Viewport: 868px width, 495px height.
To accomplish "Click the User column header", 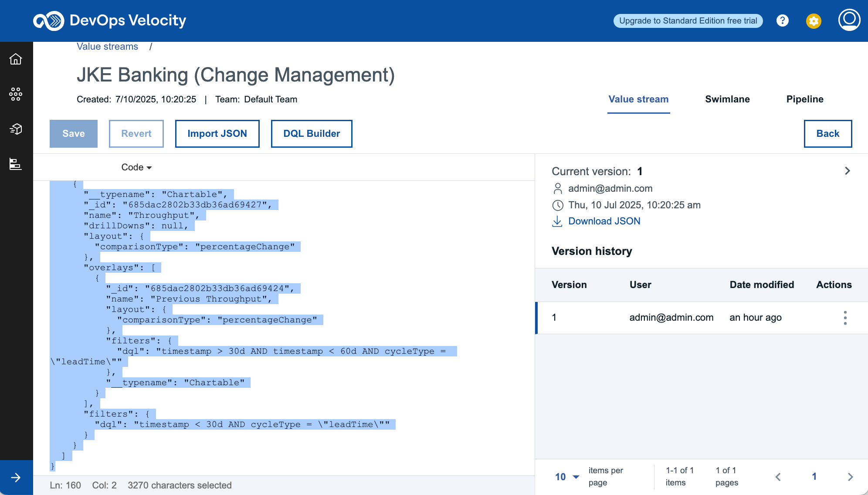I will tap(640, 285).
